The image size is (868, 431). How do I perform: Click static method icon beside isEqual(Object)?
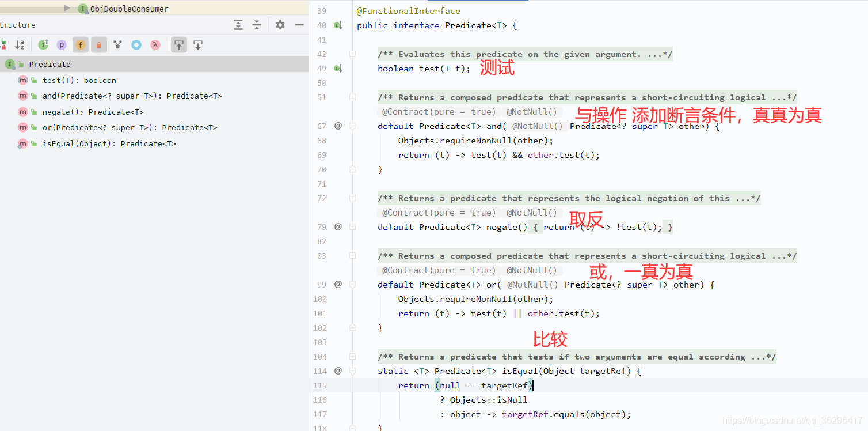pos(23,143)
